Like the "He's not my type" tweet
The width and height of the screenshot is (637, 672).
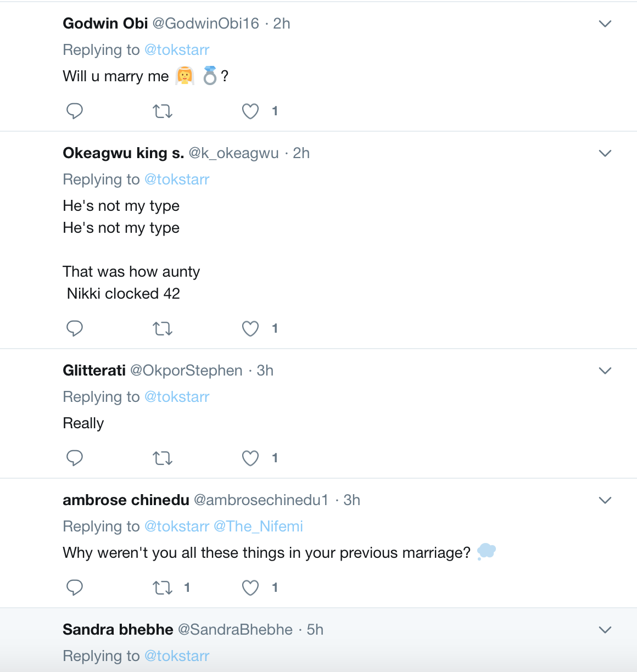(x=250, y=329)
